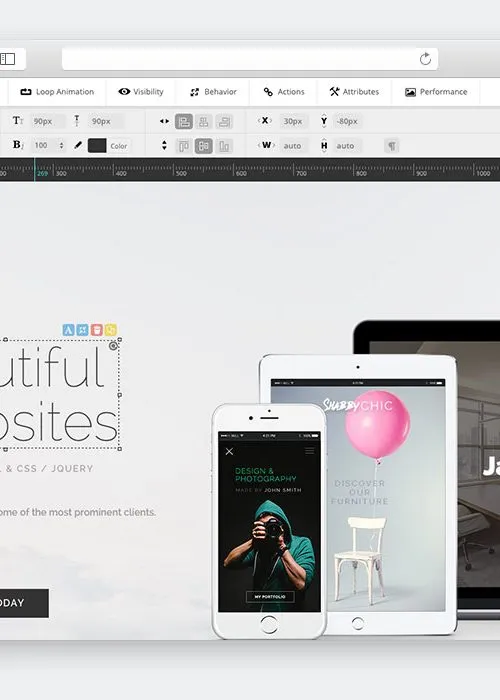Viewport: 500px width, 700px height.
Task: Click the font size Tt icon
Action: click(x=18, y=121)
